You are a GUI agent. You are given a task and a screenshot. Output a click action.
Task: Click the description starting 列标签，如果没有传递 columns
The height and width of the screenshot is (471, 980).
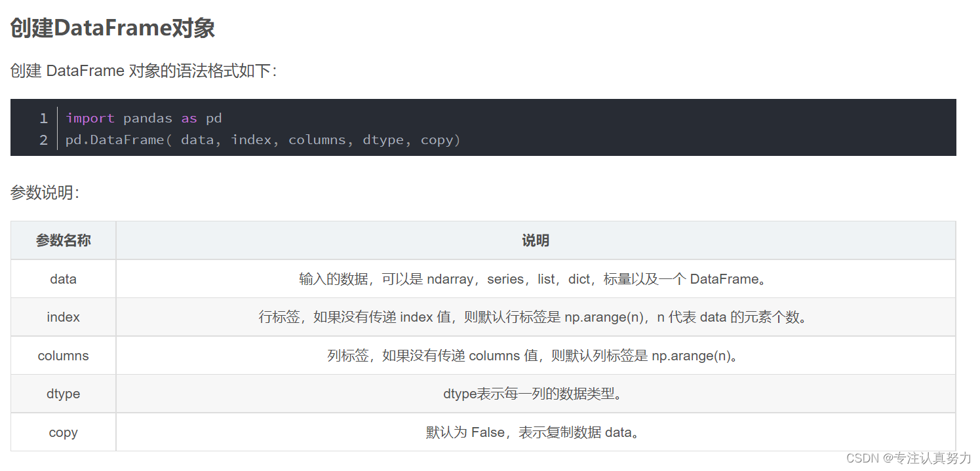(x=532, y=356)
